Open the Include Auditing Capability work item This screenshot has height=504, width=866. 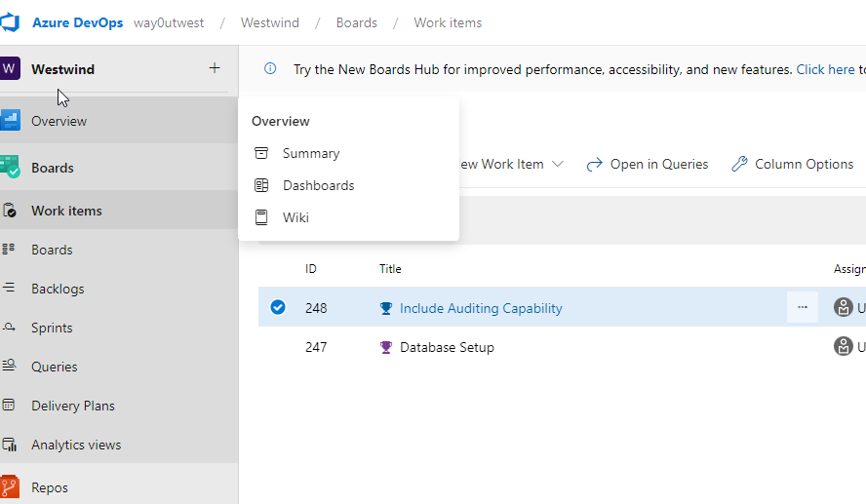coord(481,308)
